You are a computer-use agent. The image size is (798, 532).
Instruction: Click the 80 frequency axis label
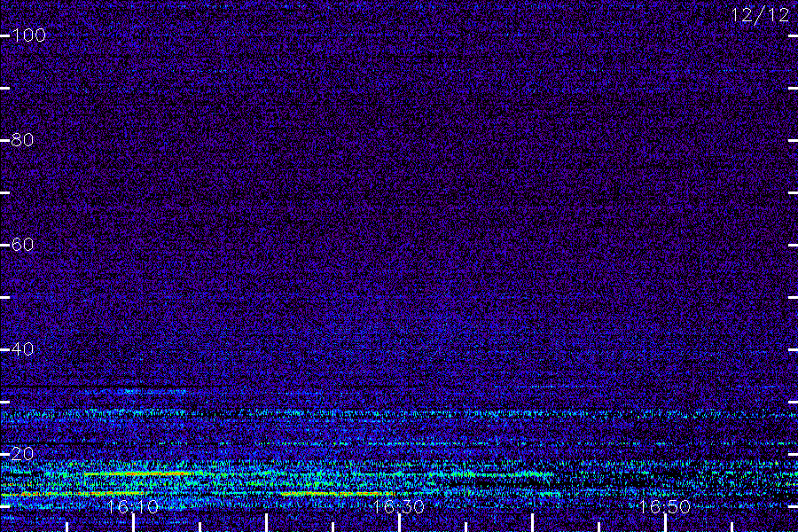(22, 140)
